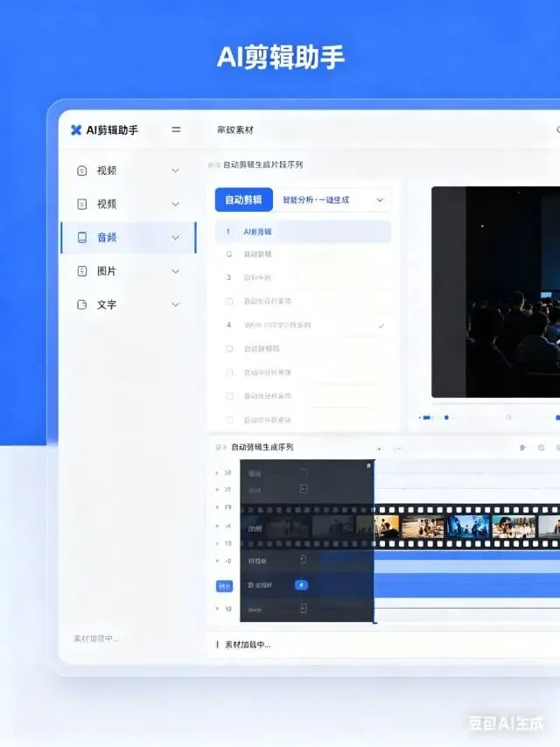
Task: Click the plus icon in the timeline header
Action: coord(380,449)
